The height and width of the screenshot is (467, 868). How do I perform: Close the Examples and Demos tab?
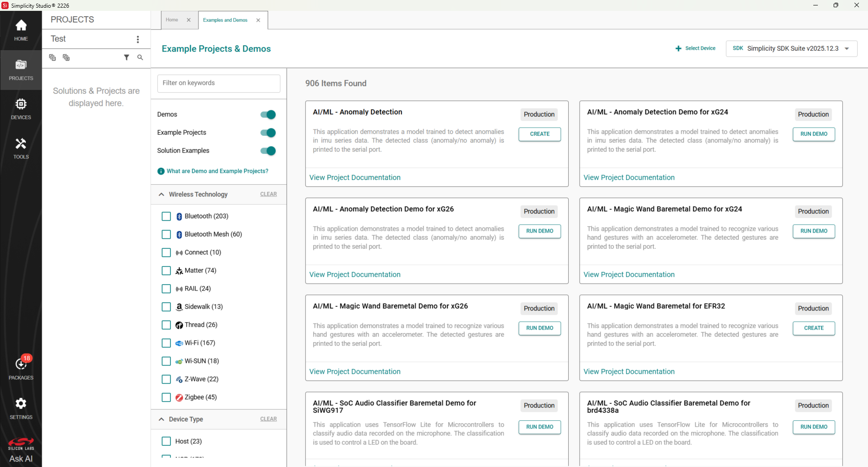(x=258, y=20)
